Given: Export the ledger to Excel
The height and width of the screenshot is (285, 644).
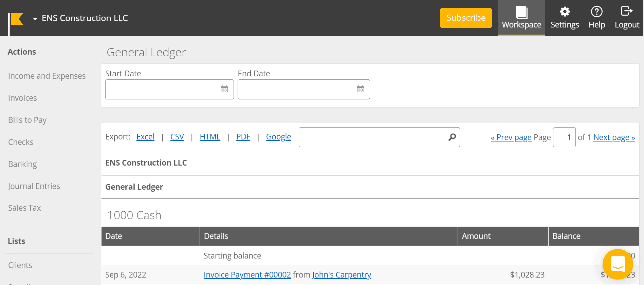Looking at the screenshot, I should coord(145,137).
